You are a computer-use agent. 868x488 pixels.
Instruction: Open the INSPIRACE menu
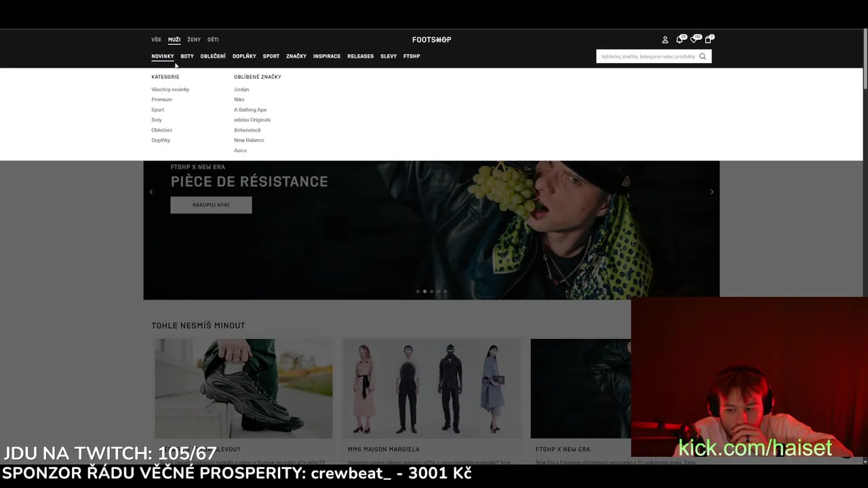[327, 56]
